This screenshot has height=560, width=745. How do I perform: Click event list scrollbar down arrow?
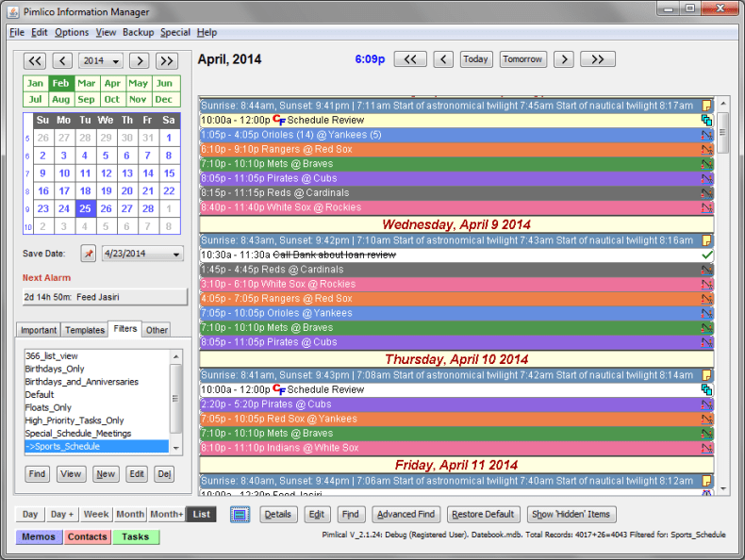pos(722,488)
